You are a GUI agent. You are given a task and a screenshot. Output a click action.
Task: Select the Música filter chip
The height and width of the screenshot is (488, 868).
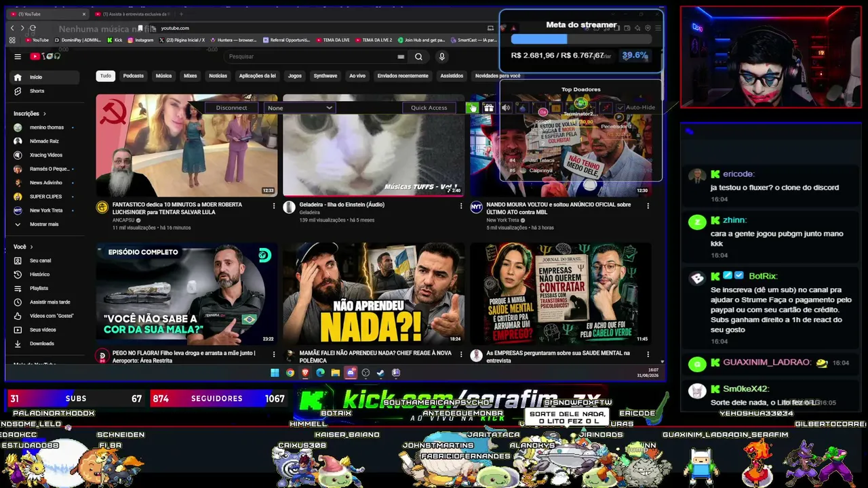pos(163,76)
